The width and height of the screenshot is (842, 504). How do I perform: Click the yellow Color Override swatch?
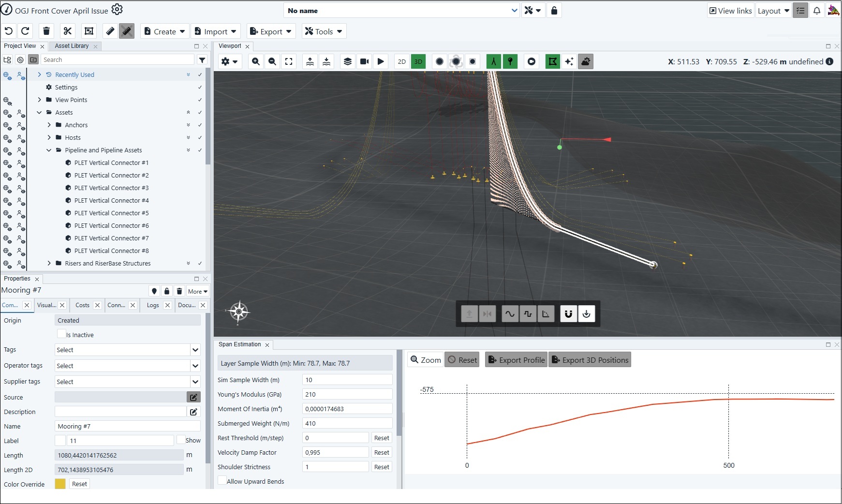coord(60,484)
